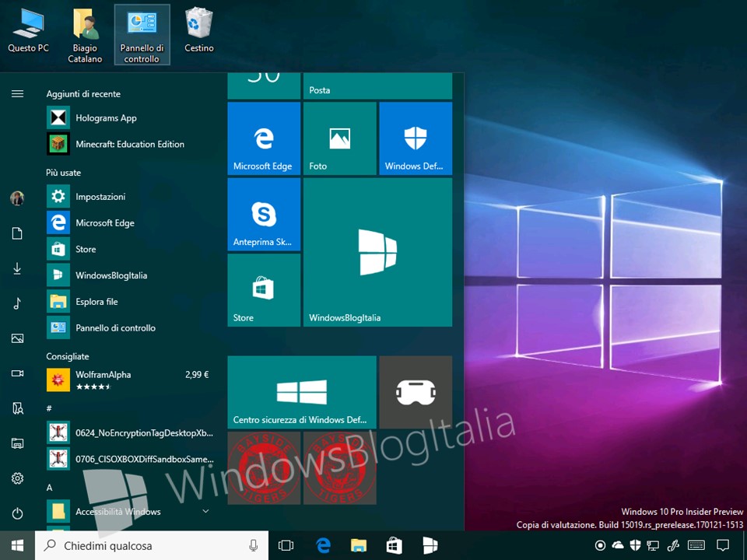
Task: Open File Explorer from the taskbar
Action: coord(359,546)
